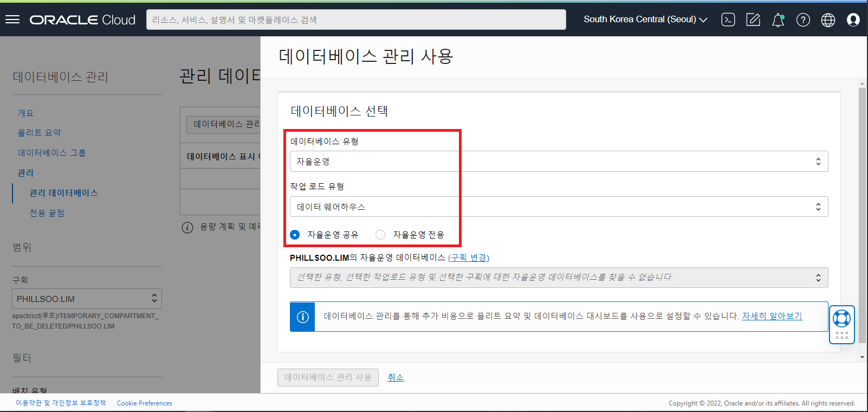
Task: Open the user profile avatar icon
Action: (853, 20)
